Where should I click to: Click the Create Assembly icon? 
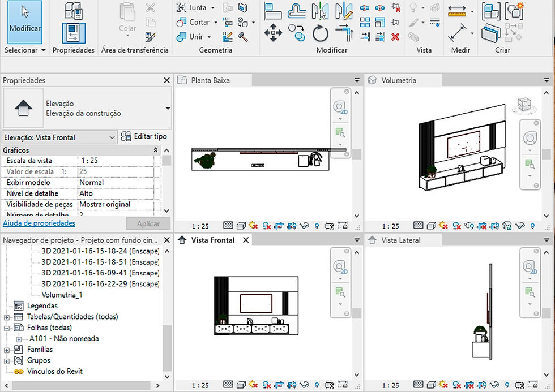492,11
